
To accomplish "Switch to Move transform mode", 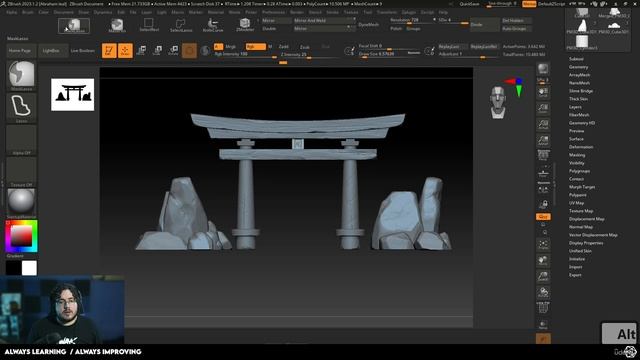I will (x=141, y=51).
